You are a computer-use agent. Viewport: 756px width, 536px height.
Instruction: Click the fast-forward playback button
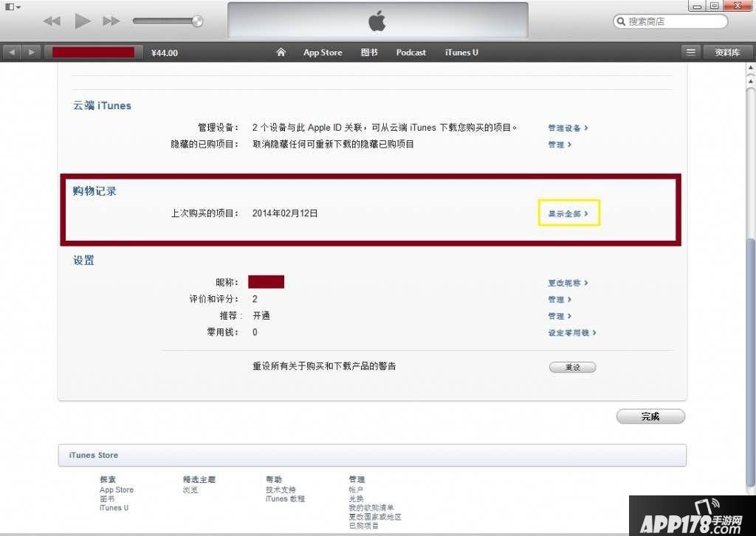tap(111, 21)
